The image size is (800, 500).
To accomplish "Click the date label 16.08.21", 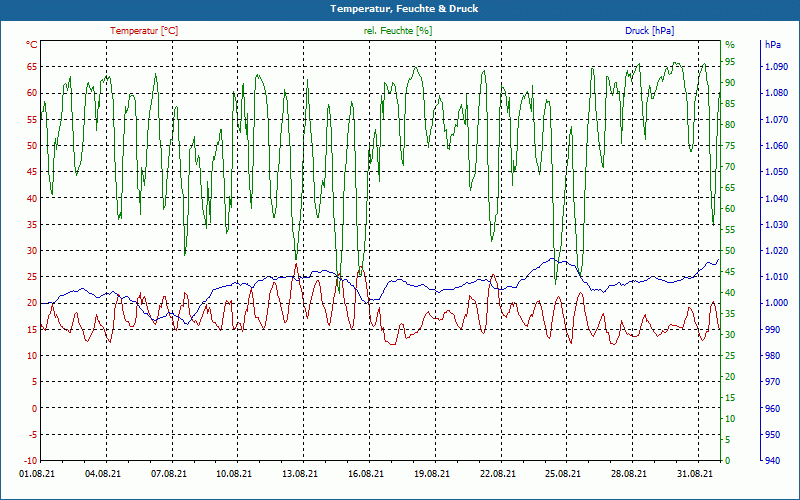I will [x=366, y=473].
